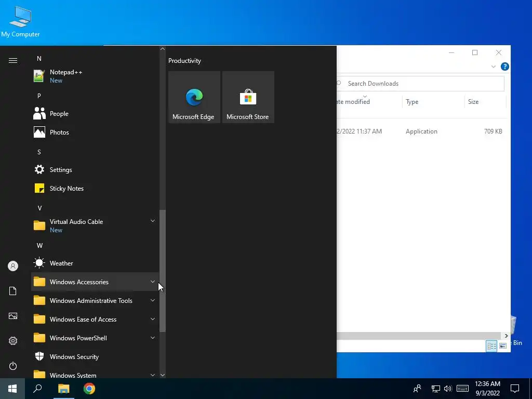The height and width of the screenshot is (399, 532).
Task: Open My Computer desktop icon
Action: click(20, 22)
